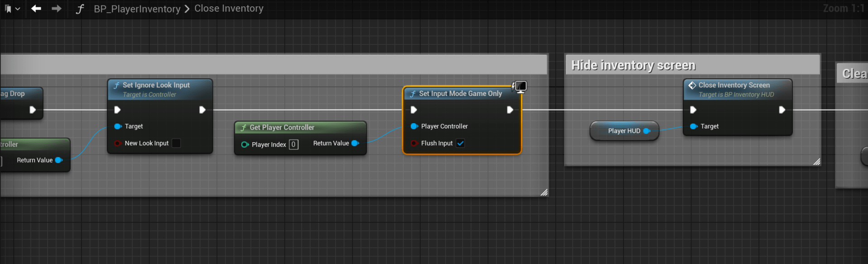Click Set Ignore Look Input exec output pin
This screenshot has width=868, height=264.
[x=202, y=110]
